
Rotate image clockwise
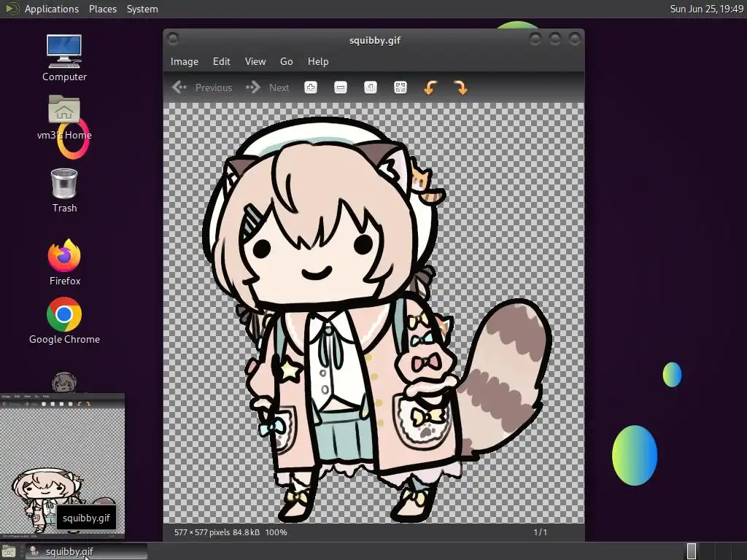click(460, 87)
